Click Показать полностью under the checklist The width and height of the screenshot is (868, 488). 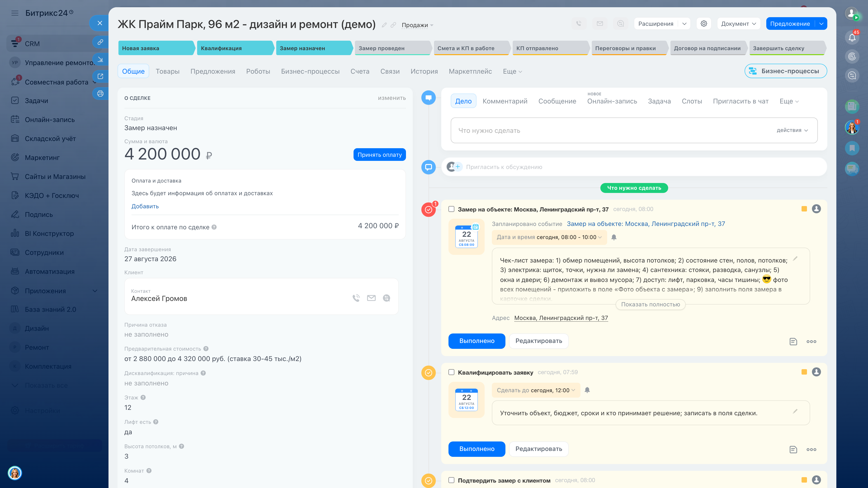click(x=650, y=305)
